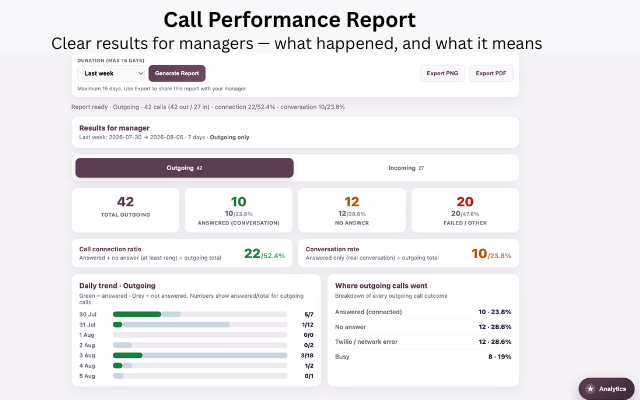
Task: Click the star icon on Analytics
Action: (590, 389)
